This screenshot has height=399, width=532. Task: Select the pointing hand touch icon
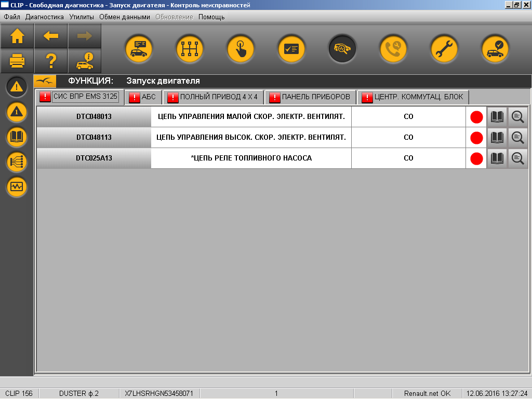(x=241, y=49)
